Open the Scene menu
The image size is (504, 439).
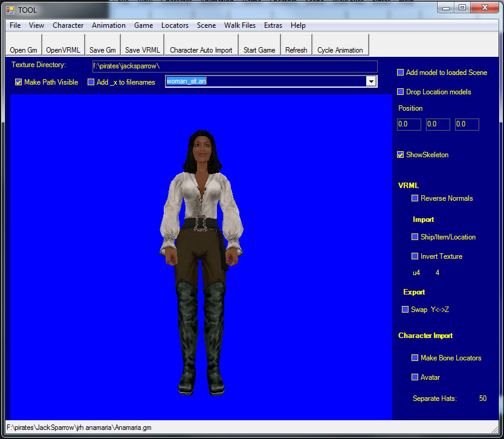[206, 25]
